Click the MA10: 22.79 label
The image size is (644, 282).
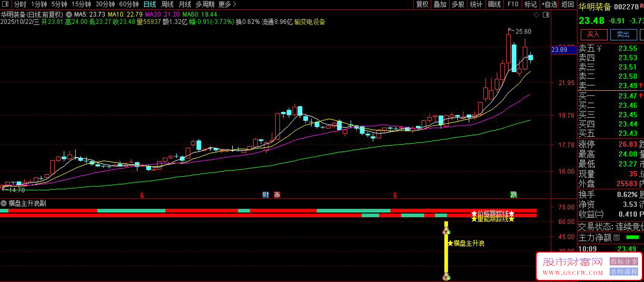click(x=125, y=14)
